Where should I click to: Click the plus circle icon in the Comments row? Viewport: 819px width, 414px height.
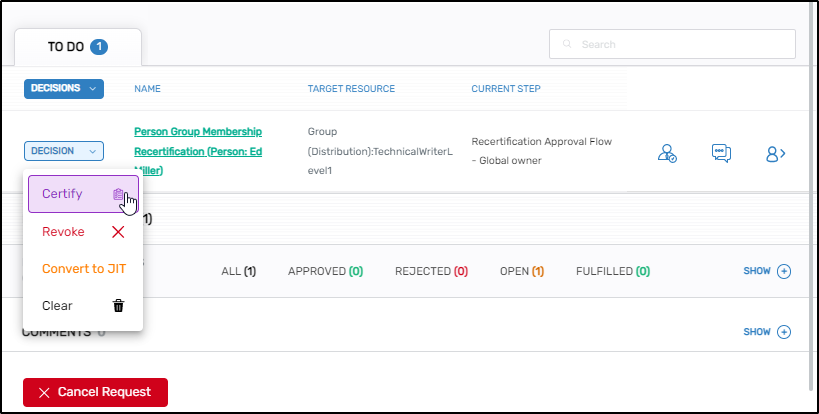tap(784, 332)
